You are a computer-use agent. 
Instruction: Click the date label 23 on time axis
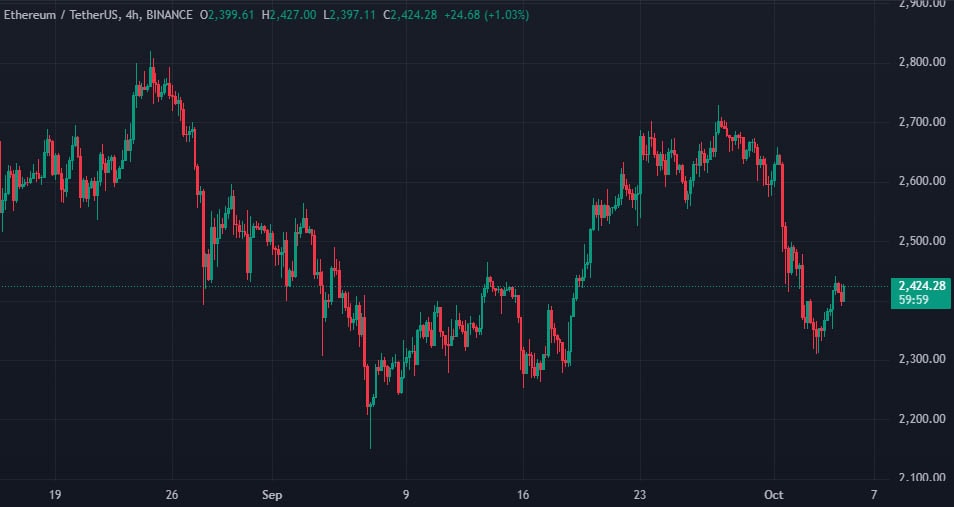[639, 494]
